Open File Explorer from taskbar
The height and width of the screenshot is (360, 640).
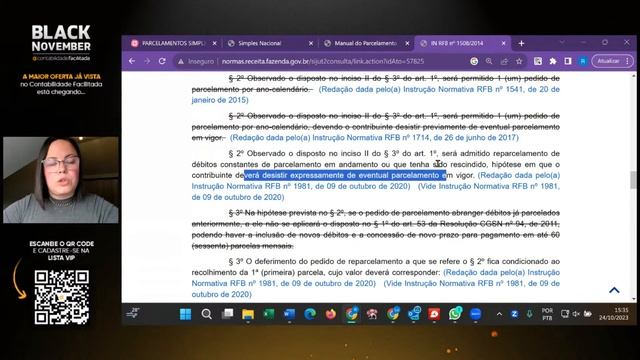pyautogui.click(x=248, y=314)
